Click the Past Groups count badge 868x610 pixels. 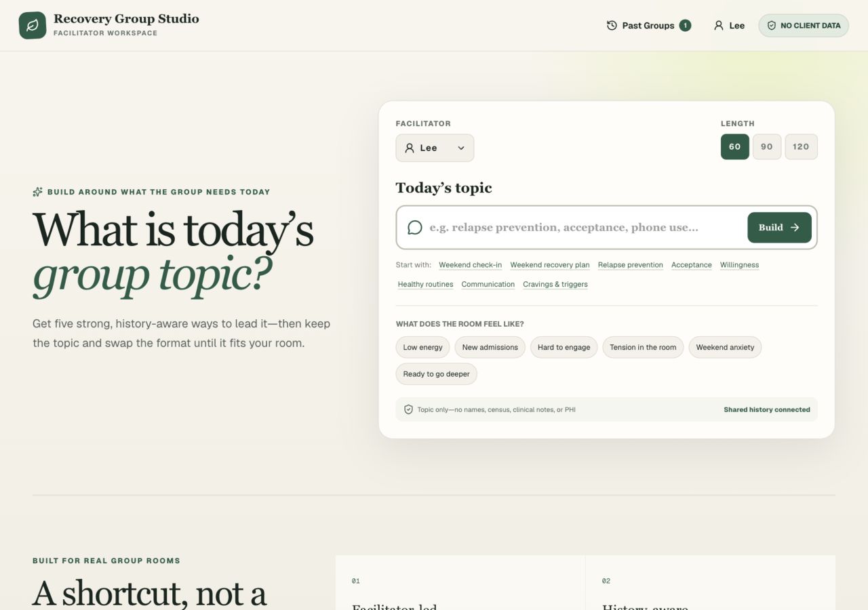[x=685, y=26]
